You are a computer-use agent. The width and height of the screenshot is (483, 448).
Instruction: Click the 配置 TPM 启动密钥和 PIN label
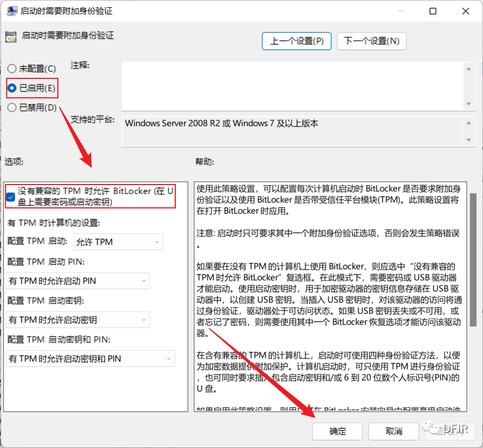[59, 340]
